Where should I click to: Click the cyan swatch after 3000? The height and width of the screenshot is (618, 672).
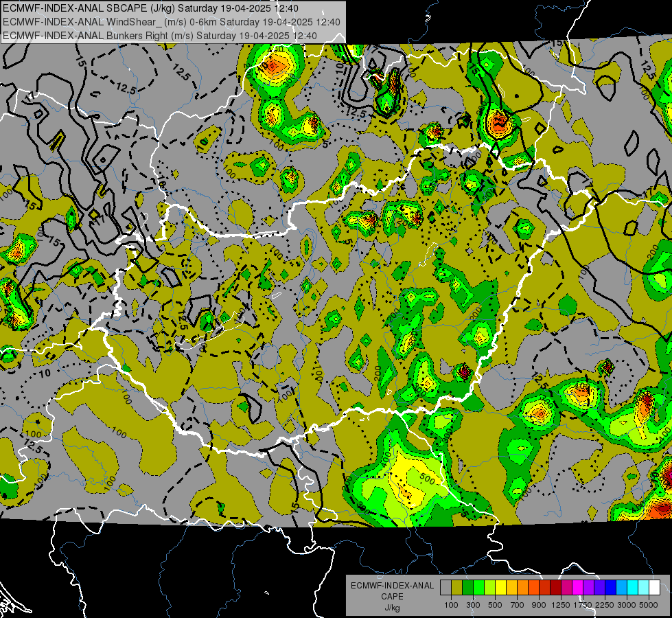point(633,588)
